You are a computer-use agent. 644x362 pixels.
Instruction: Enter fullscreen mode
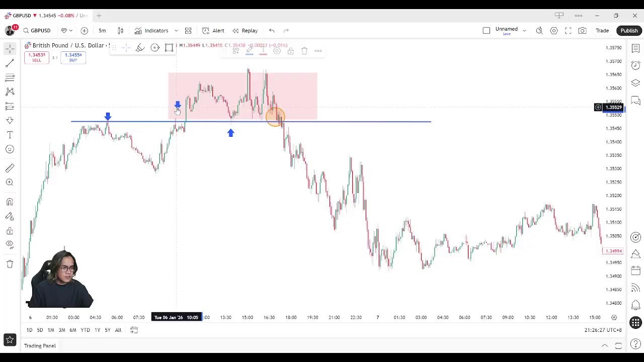tap(568, 31)
